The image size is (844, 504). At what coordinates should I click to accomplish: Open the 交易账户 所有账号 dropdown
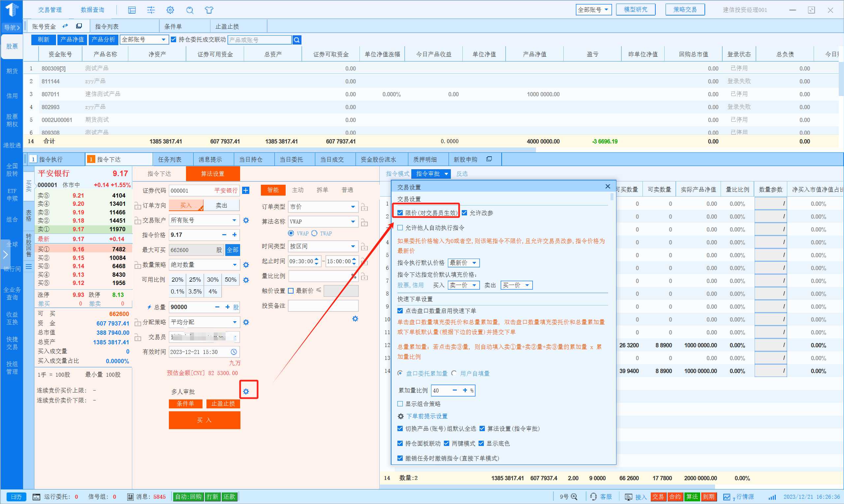pos(204,220)
